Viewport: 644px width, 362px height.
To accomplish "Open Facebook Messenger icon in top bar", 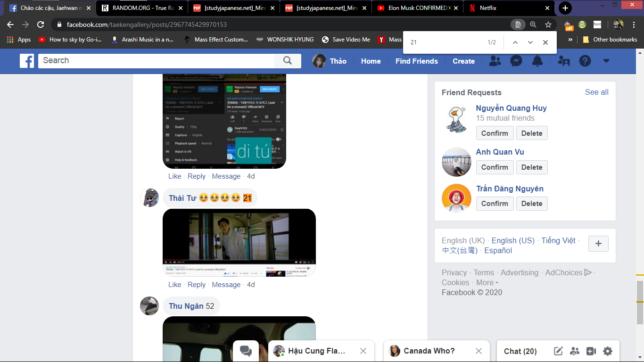I will [x=516, y=61].
